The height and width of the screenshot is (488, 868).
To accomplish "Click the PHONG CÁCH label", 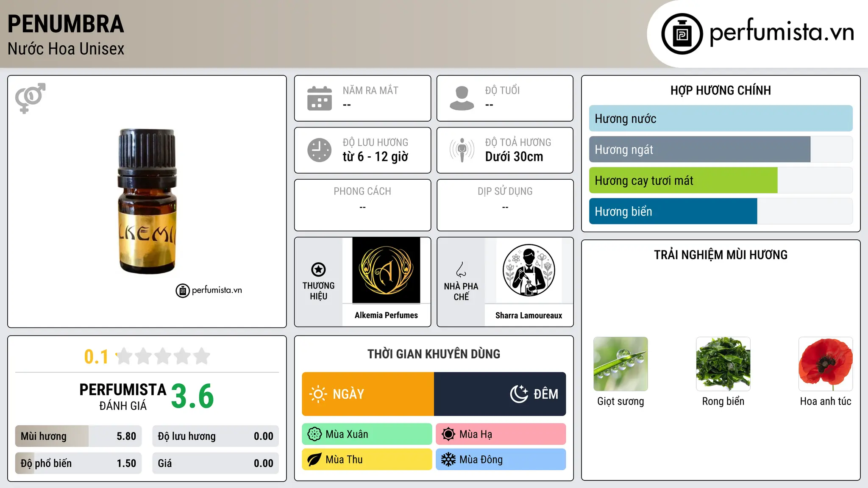I will tap(362, 191).
